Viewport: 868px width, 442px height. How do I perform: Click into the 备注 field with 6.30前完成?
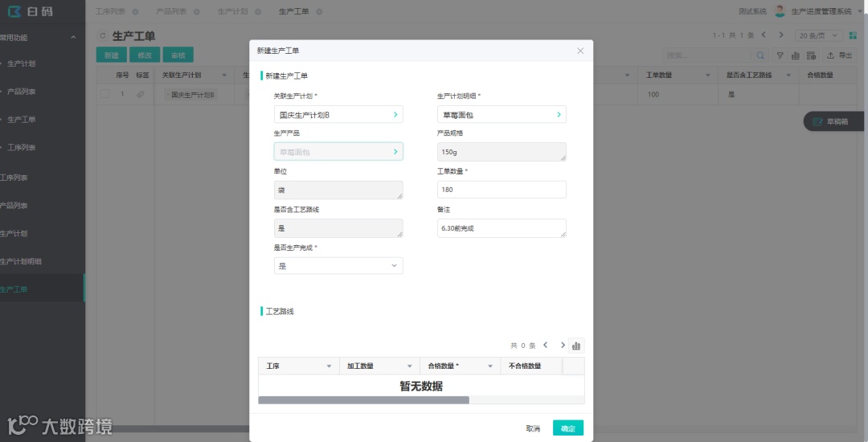(x=502, y=228)
